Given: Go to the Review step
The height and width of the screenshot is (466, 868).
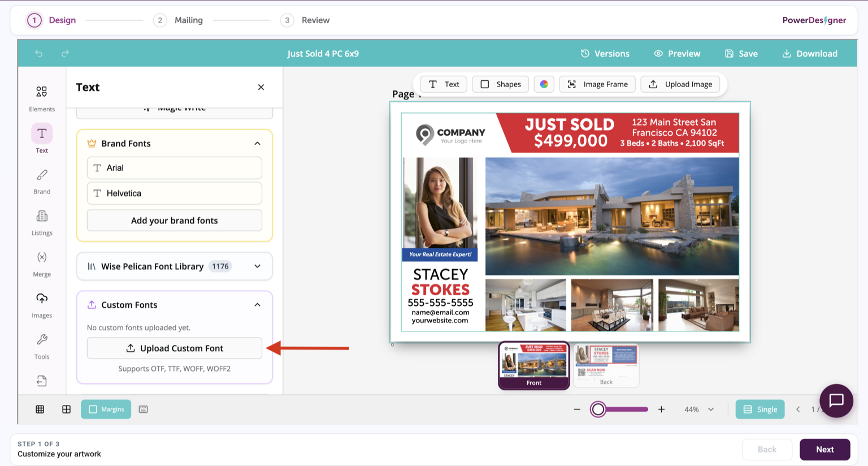Looking at the screenshot, I should point(305,20).
